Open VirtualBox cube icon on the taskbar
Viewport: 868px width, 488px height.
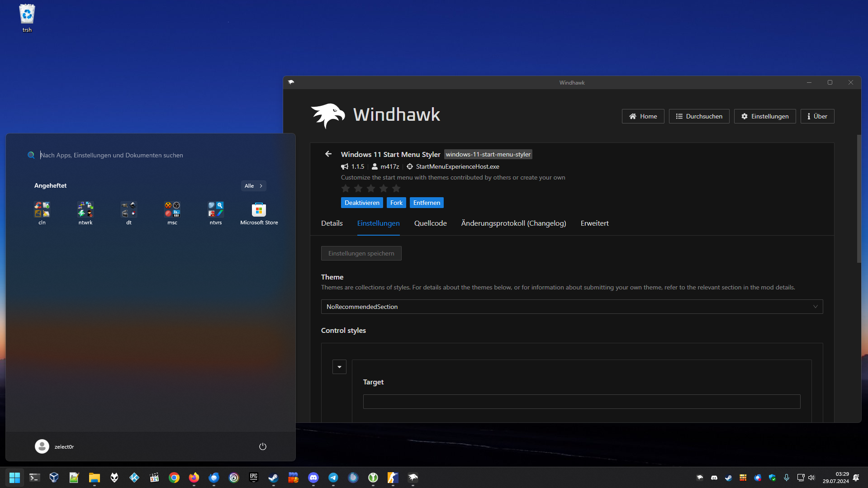[54, 478]
